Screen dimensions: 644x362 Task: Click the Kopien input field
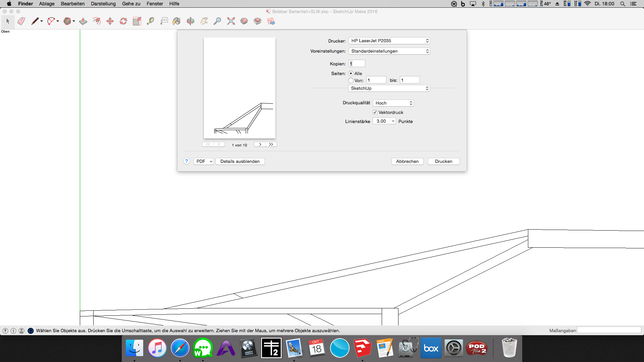click(x=357, y=64)
